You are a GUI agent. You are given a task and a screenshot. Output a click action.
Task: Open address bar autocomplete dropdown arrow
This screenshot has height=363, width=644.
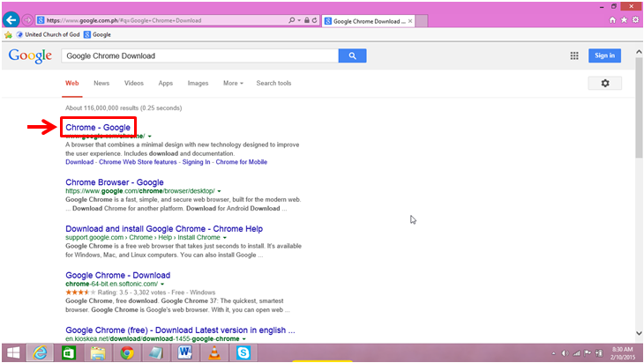click(x=299, y=20)
